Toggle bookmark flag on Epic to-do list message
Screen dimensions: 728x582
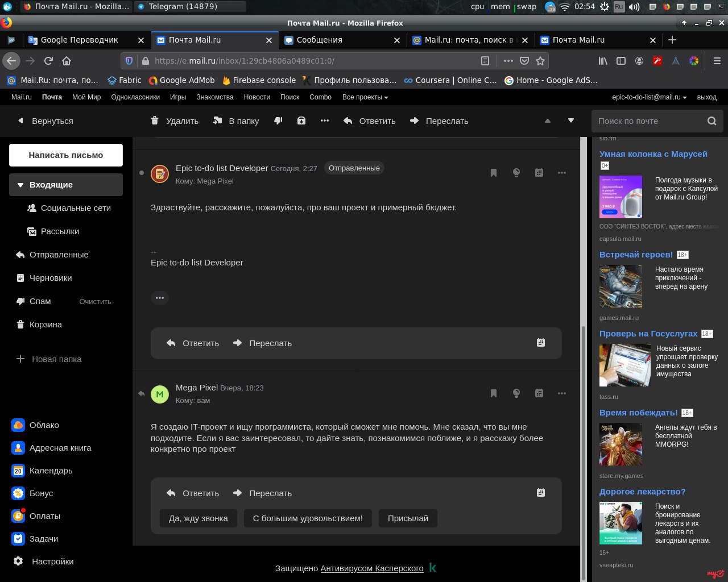coord(494,173)
